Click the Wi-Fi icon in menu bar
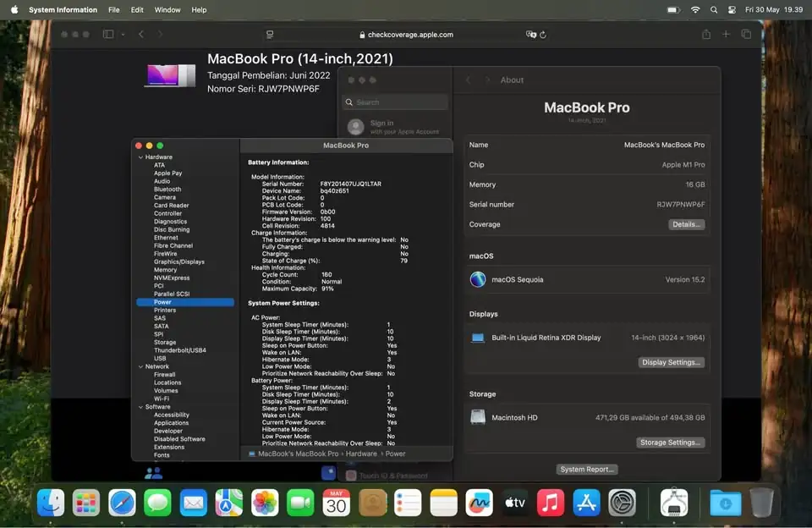812x528 pixels. click(x=695, y=10)
